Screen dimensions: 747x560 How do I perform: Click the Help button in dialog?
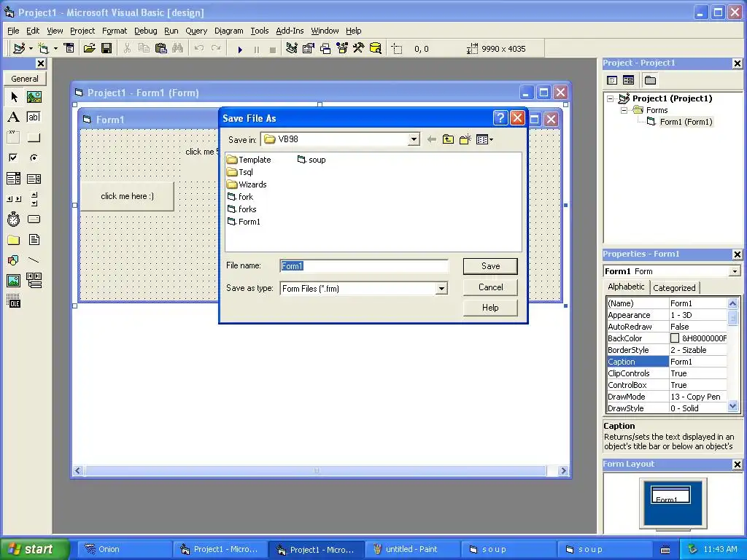coord(490,308)
